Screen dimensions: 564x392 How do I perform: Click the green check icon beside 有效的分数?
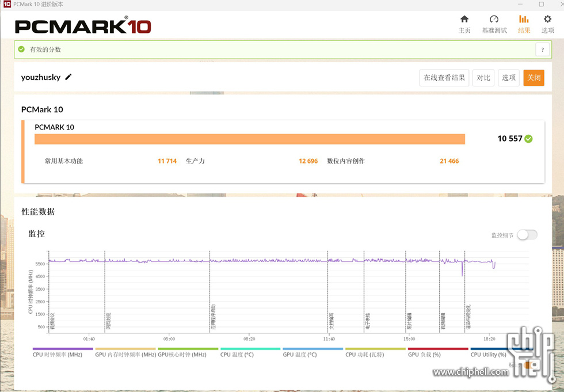tap(22, 50)
